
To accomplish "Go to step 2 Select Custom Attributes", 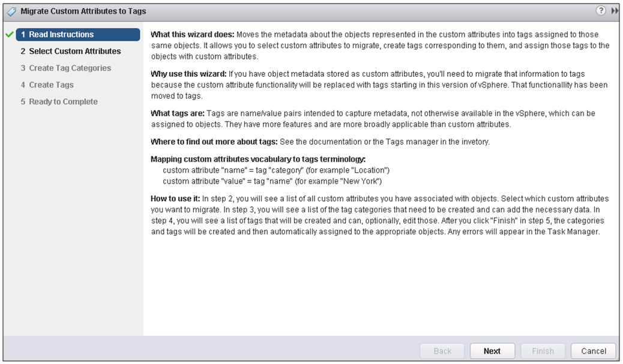I will pos(71,51).
